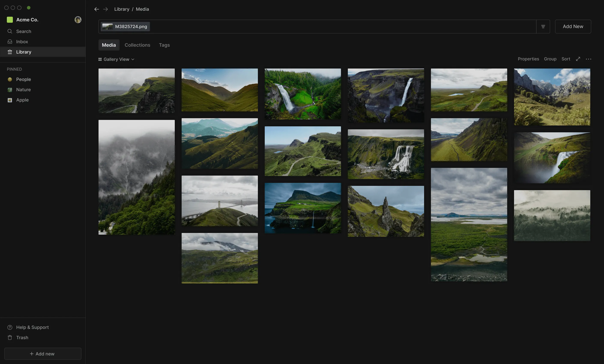Click the user avatar next to Acme Co.
The image size is (604, 364).
click(x=78, y=20)
